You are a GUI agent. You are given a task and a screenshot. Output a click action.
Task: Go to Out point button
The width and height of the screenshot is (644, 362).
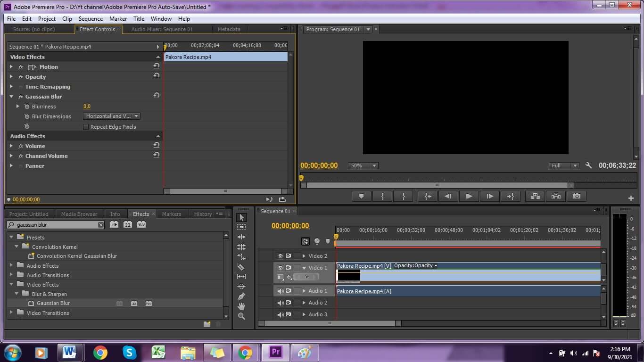tap(510, 196)
